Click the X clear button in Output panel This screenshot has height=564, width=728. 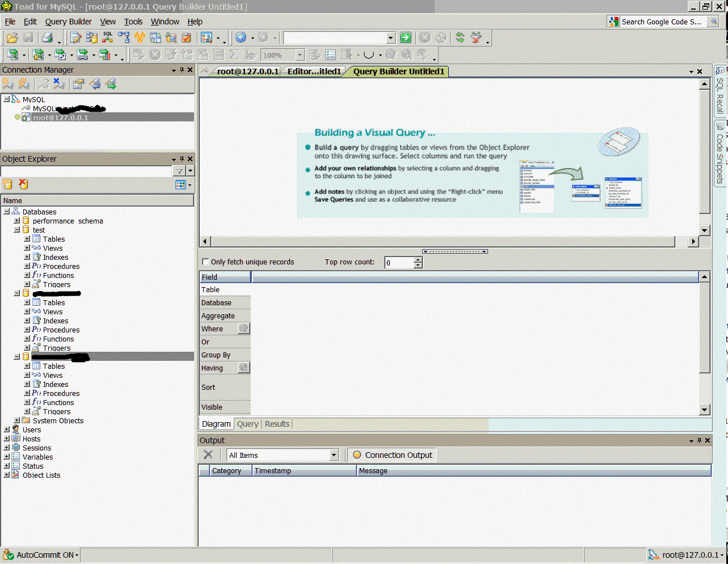(208, 455)
